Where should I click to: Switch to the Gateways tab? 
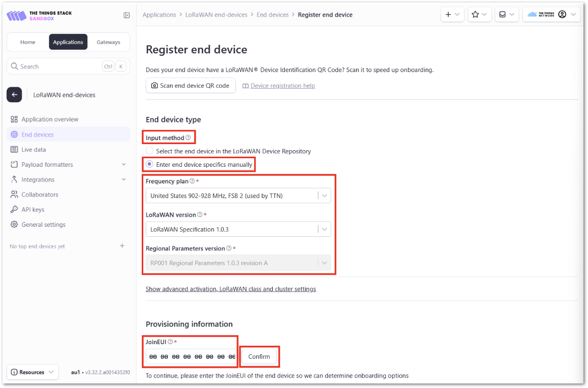[108, 42]
